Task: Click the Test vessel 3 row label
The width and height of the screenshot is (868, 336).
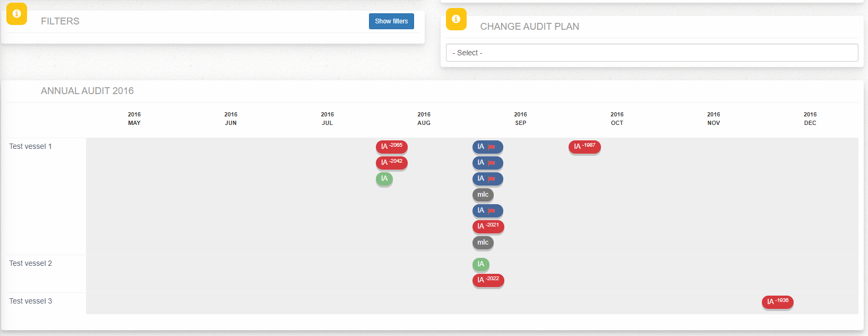Action: pos(30,301)
